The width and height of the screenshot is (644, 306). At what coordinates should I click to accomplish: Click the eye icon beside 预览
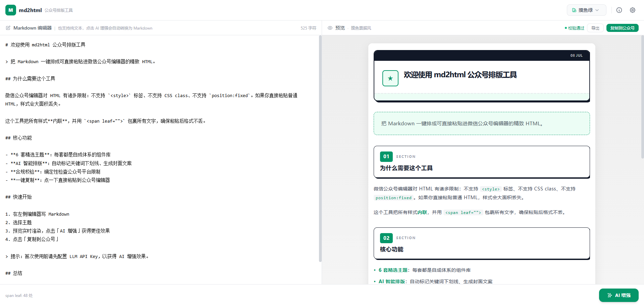click(330, 28)
